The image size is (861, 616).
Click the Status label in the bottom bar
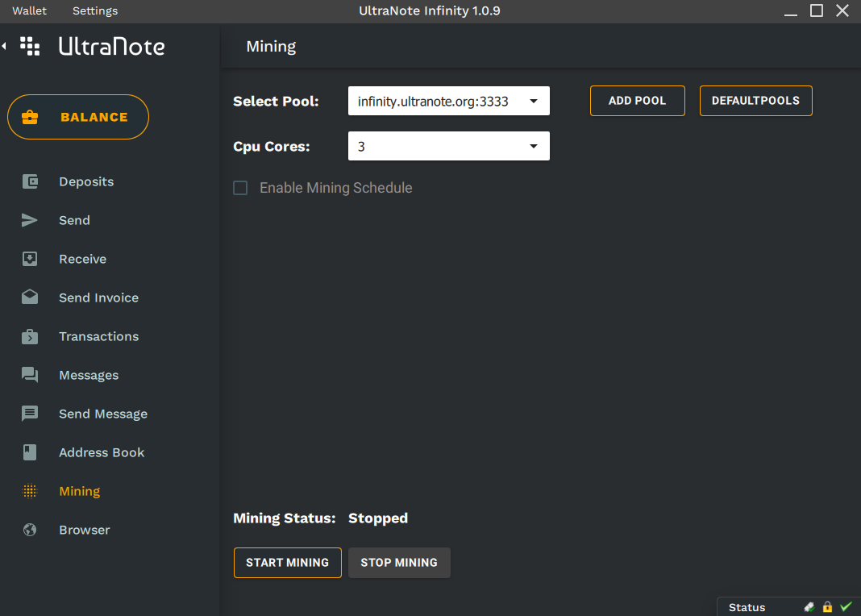(x=747, y=607)
